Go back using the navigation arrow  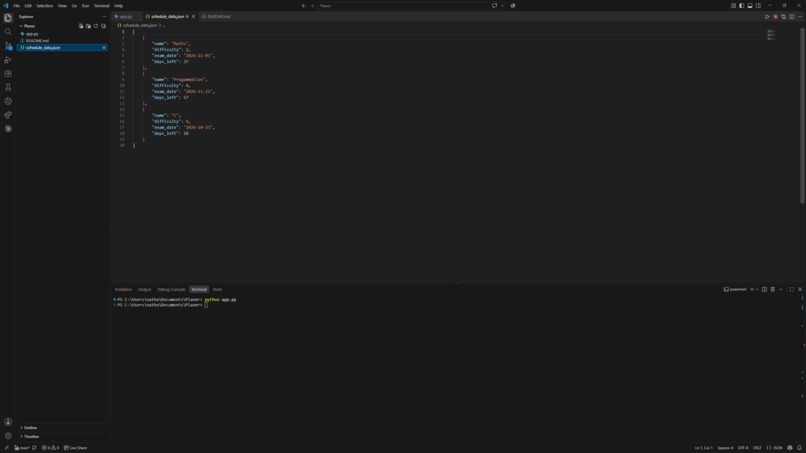[303, 6]
